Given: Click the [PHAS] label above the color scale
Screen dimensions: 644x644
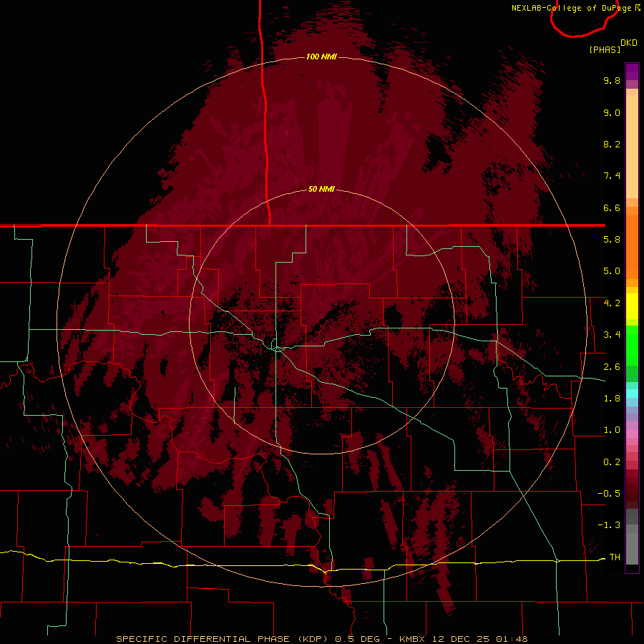Looking at the screenshot, I should click(605, 49).
